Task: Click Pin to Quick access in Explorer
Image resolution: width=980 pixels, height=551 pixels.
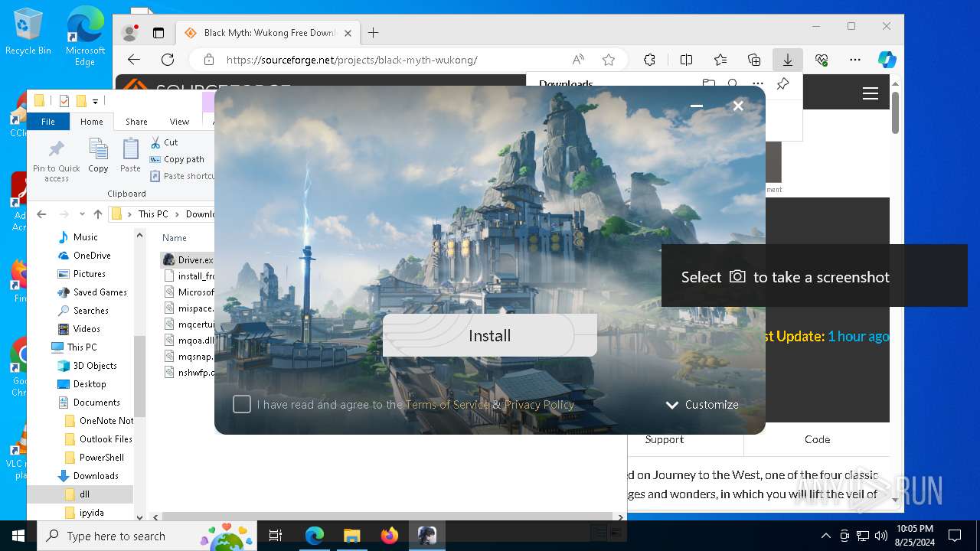Action: point(56,161)
